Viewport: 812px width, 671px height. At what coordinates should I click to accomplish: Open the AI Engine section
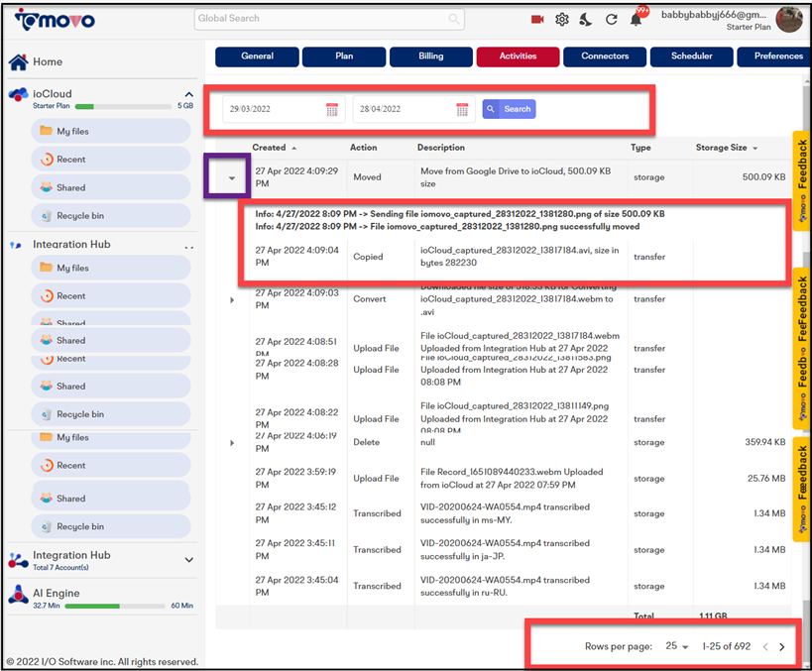pos(57,594)
